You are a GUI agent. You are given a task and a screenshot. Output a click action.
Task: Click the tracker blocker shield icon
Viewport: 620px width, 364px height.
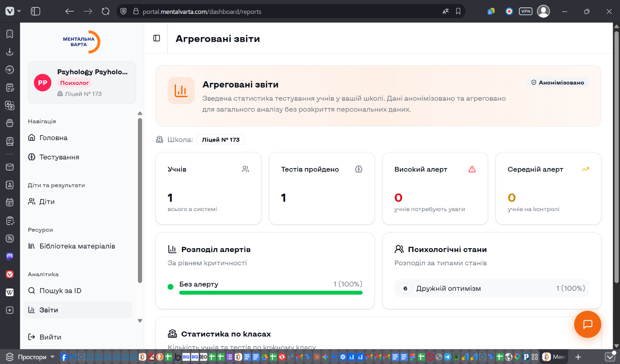point(124,11)
